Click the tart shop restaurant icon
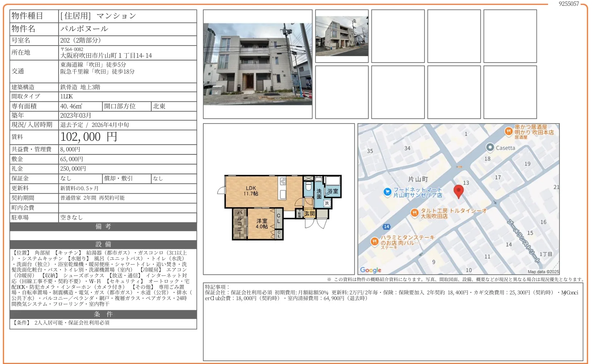This screenshot has height=364, width=592. [414, 213]
